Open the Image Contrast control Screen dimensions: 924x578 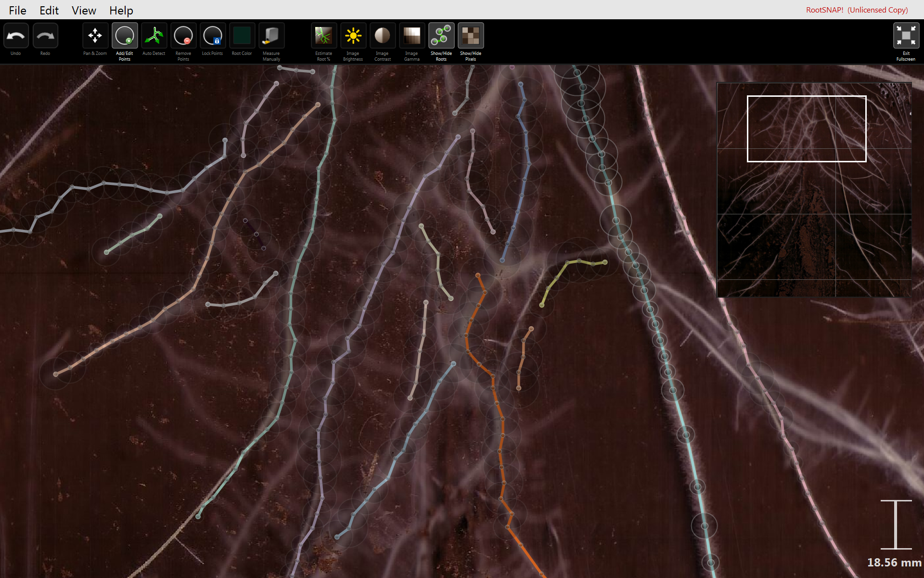click(x=383, y=36)
